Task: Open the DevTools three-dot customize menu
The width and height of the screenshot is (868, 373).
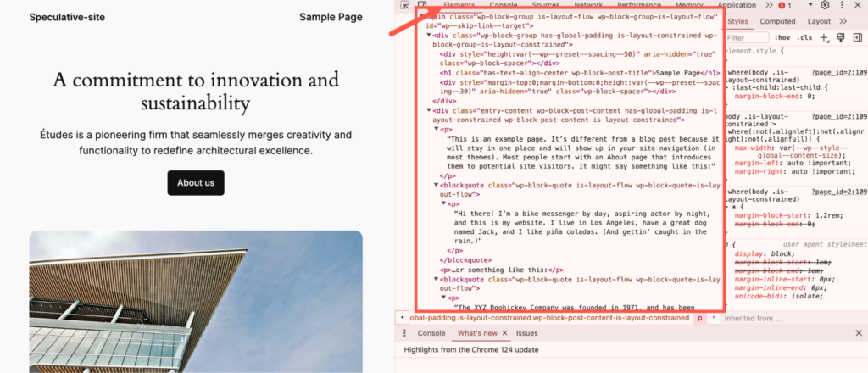Action: (842, 5)
